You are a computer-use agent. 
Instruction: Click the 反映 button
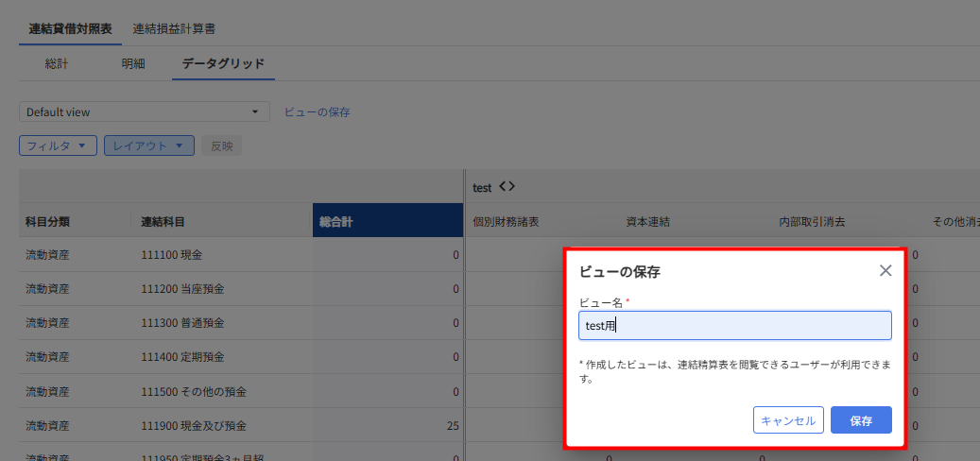click(x=221, y=145)
